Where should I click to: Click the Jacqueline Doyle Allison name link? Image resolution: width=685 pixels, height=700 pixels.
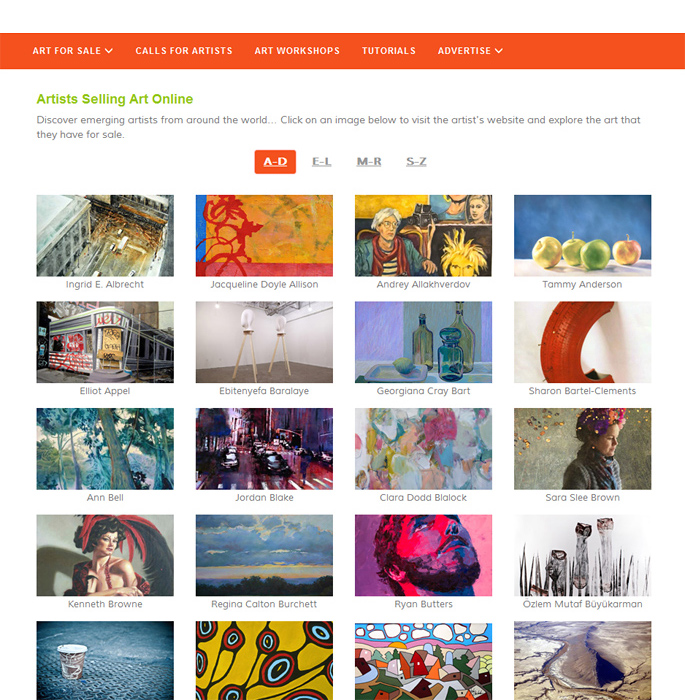[264, 284]
